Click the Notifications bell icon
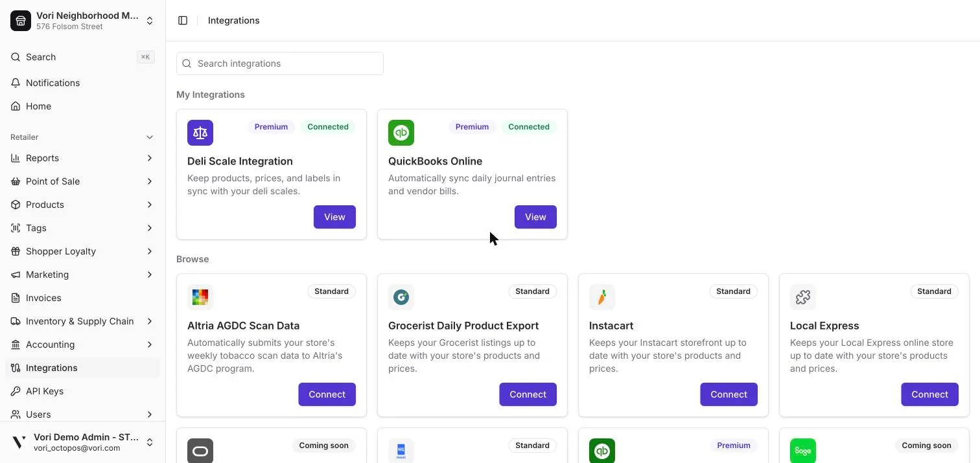Screen dimensions: 980x463 [x=16, y=83]
